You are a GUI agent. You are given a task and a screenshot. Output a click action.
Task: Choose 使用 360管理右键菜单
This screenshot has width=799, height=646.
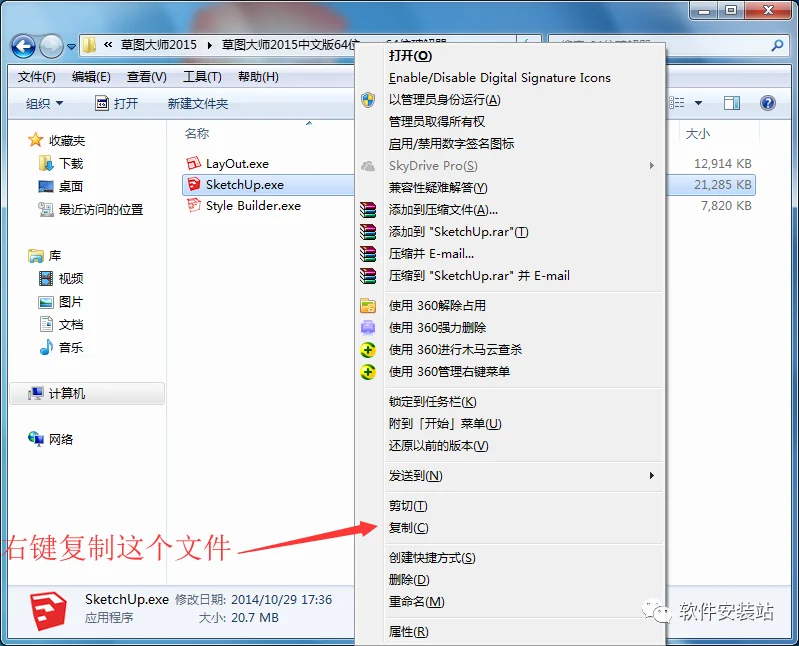(x=510, y=371)
